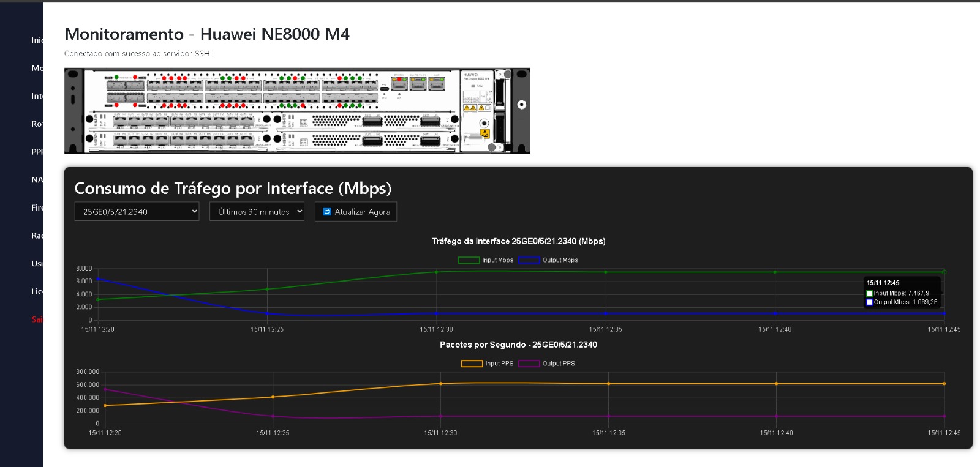980x467 pixels.
Task: Click the Input Mbps data point at 12:30
Action: (437, 272)
